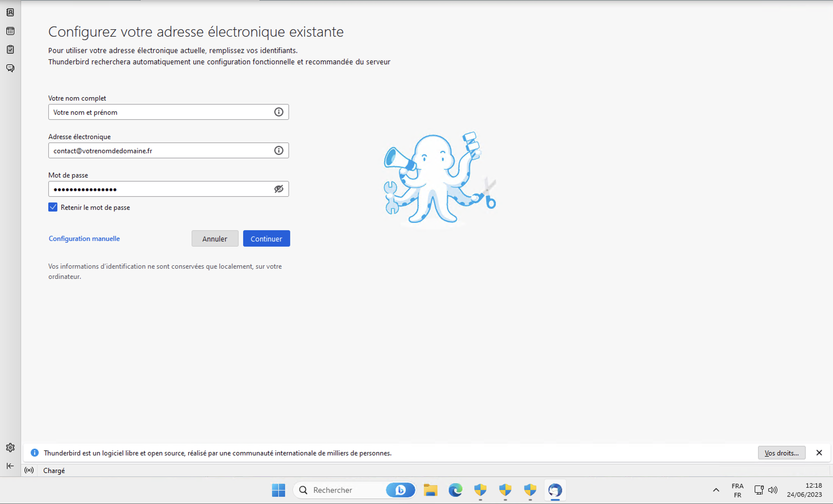Click the third shield icon in taskbar
Image resolution: width=833 pixels, height=504 pixels.
(530, 490)
